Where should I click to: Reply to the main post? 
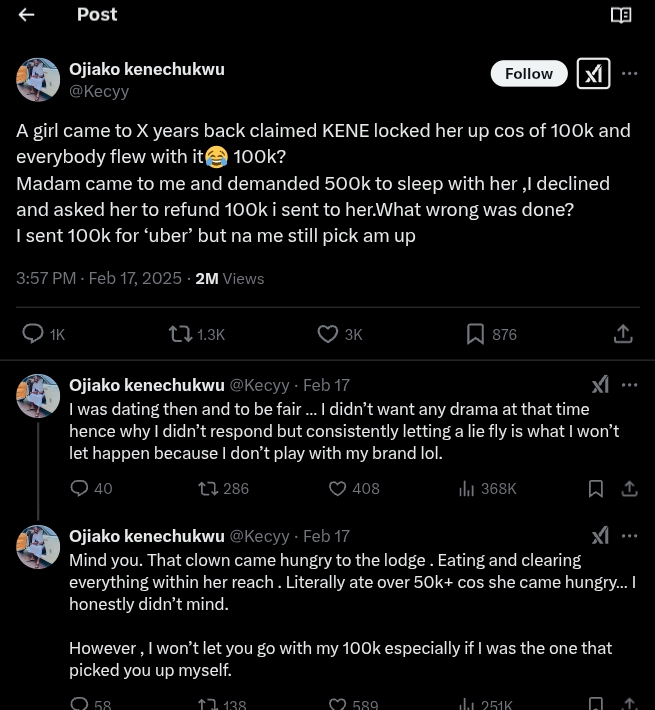(x=33, y=334)
